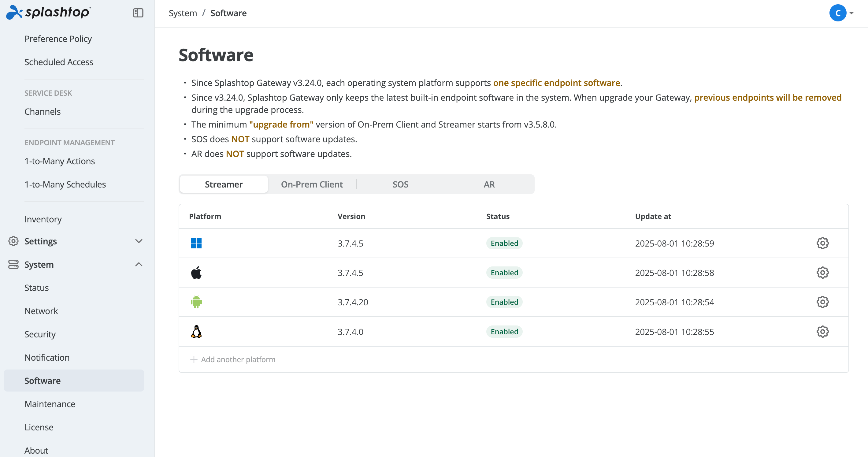Open settings gear for the Linux streamer row
The height and width of the screenshot is (457, 868).
[x=822, y=331]
